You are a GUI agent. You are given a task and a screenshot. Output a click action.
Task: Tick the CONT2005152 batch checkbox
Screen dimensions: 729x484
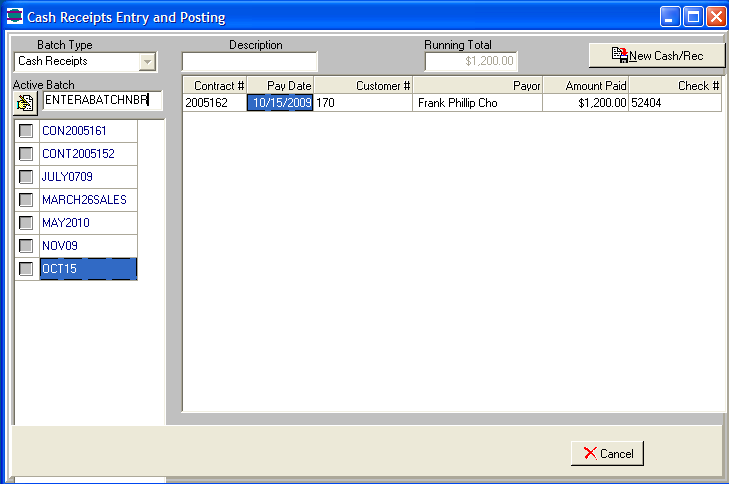26,154
